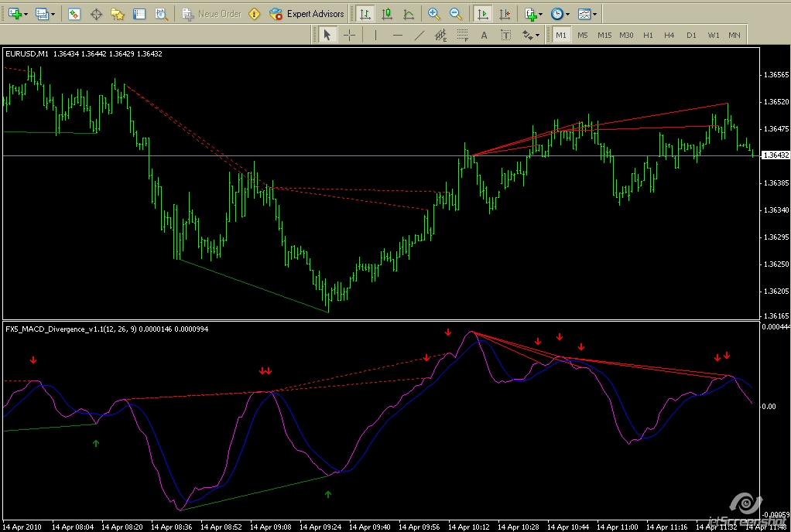791x532 pixels.
Task: Switch to the D1 timeframe
Action: (691, 35)
